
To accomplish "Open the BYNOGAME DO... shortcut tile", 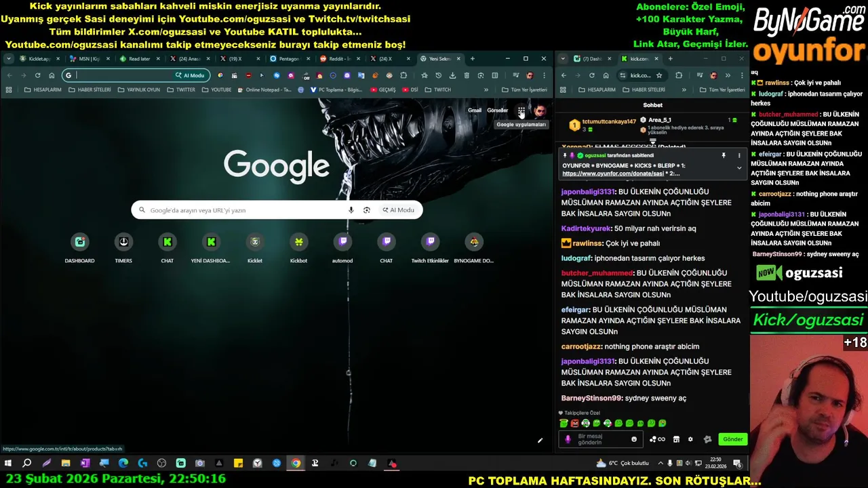I will [x=474, y=247].
